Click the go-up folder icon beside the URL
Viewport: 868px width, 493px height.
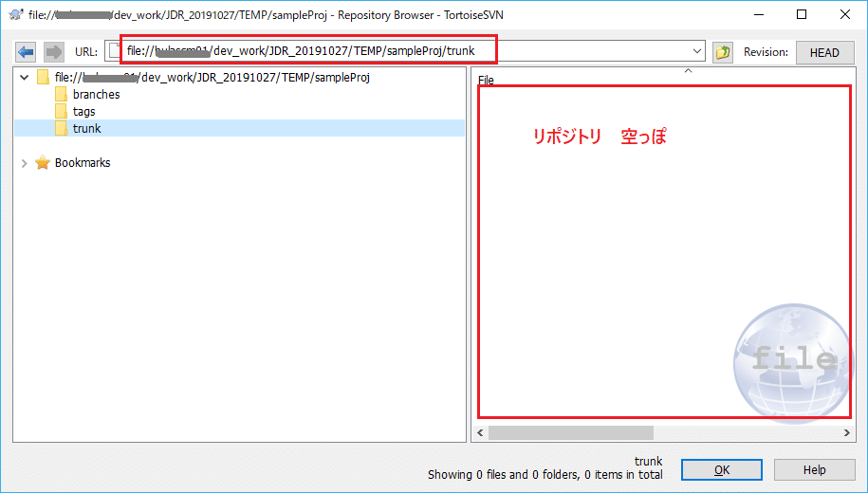coord(723,52)
